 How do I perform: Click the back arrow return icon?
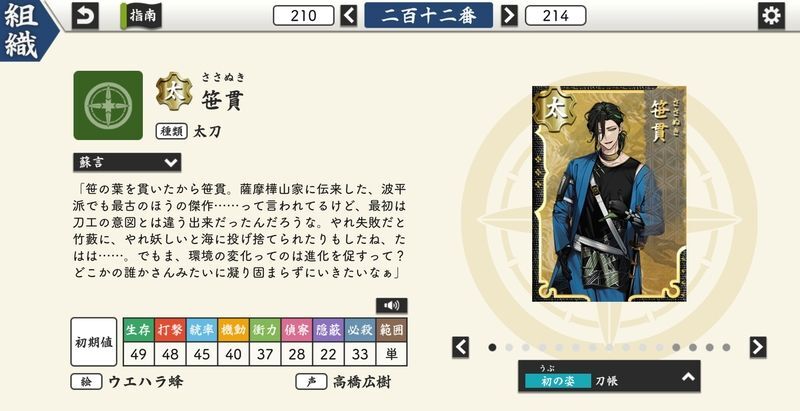pyautogui.click(x=85, y=16)
